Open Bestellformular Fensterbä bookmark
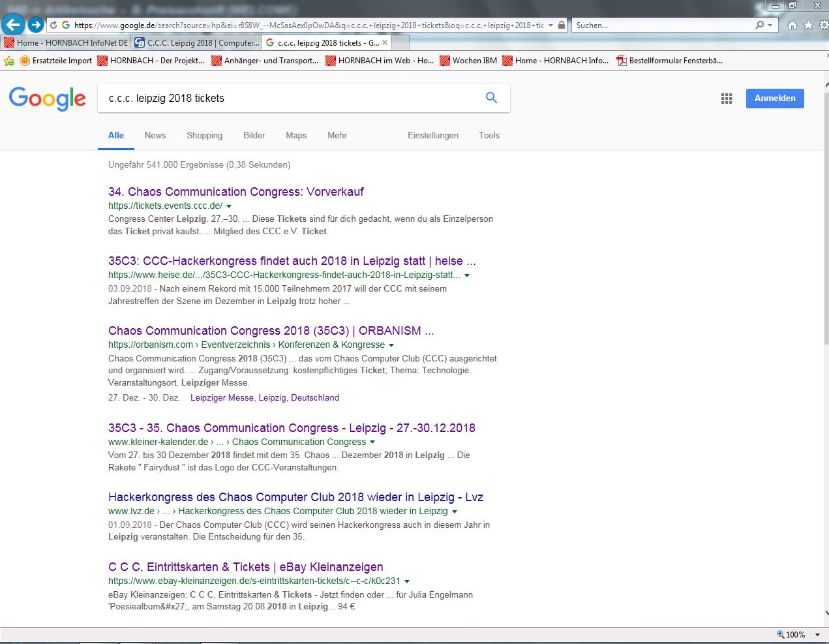829x644 pixels. [670, 61]
